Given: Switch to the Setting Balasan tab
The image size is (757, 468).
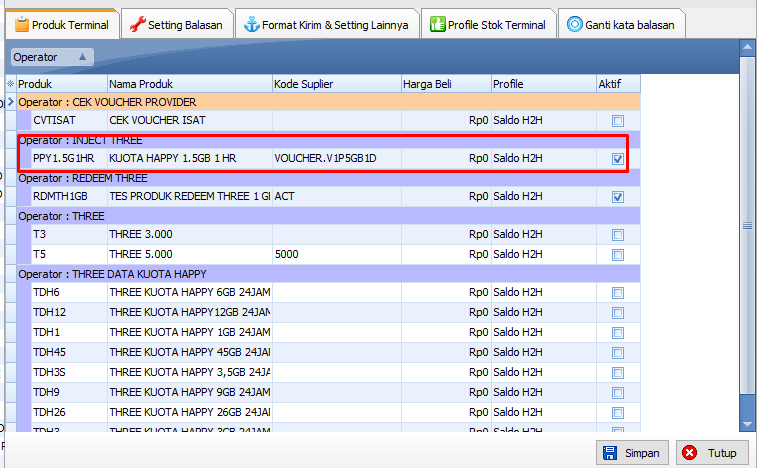Looking at the screenshot, I should point(177,25).
